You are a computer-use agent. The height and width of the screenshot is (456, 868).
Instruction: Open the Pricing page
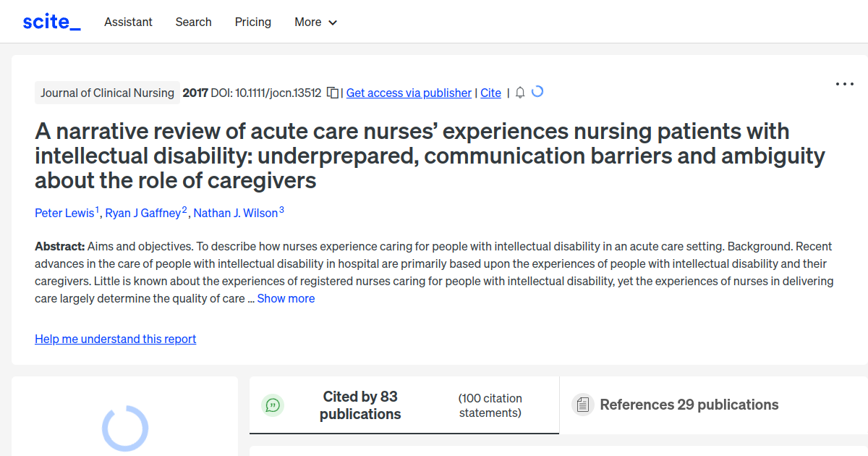[x=252, y=22]
